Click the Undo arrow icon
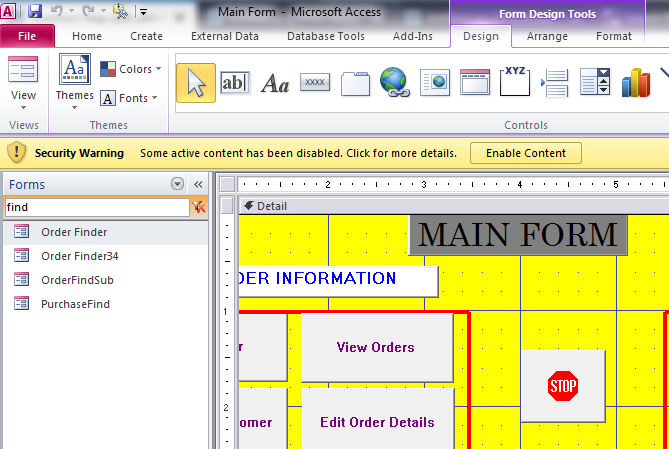Image resolution: width=669 pixels, height=449 pixels. pos(56,11)
